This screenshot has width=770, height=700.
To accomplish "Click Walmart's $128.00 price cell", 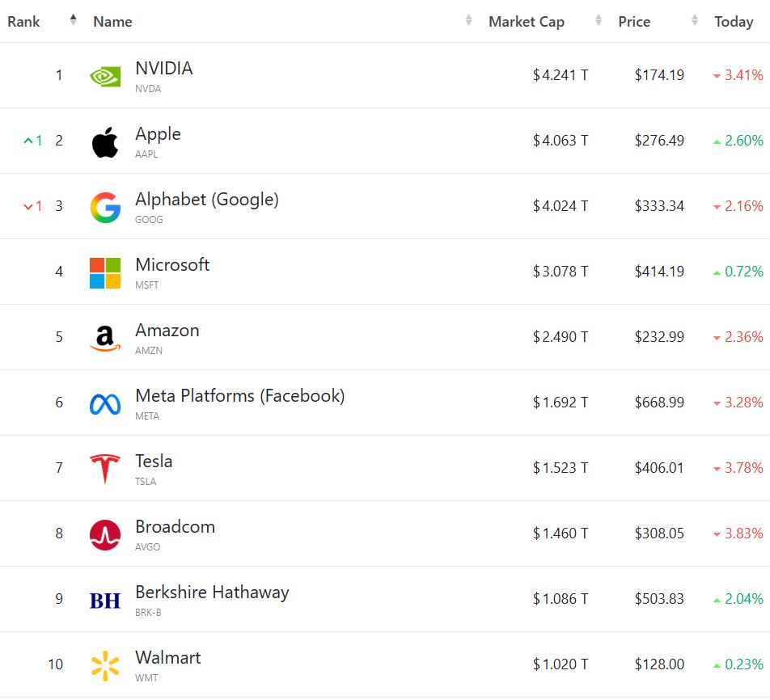I will [x=659, y=664].
